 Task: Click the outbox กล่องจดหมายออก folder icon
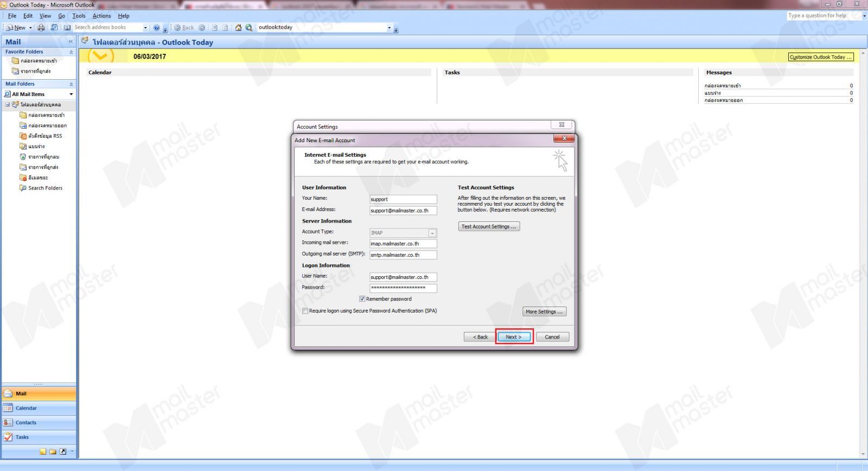point(23,125)
